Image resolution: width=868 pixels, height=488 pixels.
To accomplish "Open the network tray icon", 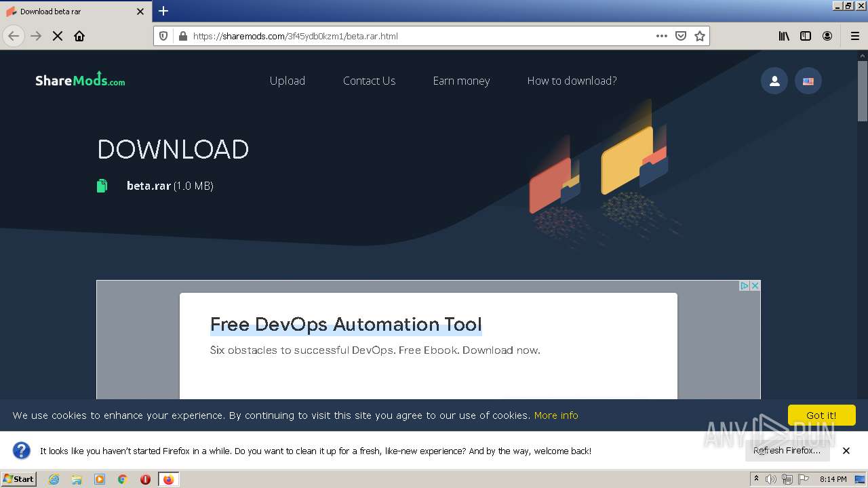I will point(787,479).
